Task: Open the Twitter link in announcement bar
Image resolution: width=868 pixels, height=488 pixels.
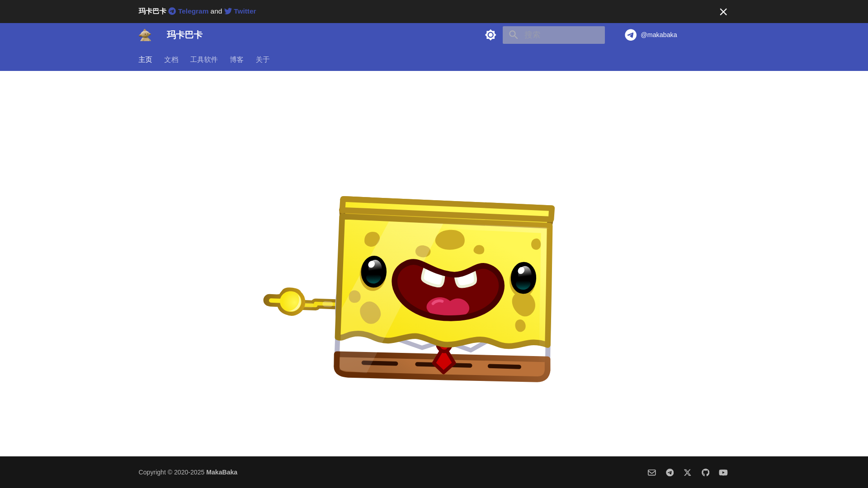Action: (x=240, y=11)
